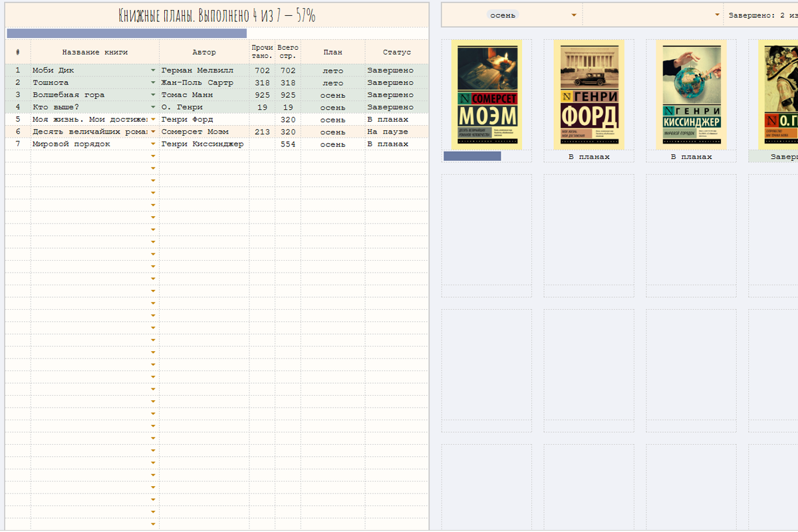Expand the book-name dropdown arrow for "Моби Дик"
Screen dimensions: 798x532
[x=153, y=70]
